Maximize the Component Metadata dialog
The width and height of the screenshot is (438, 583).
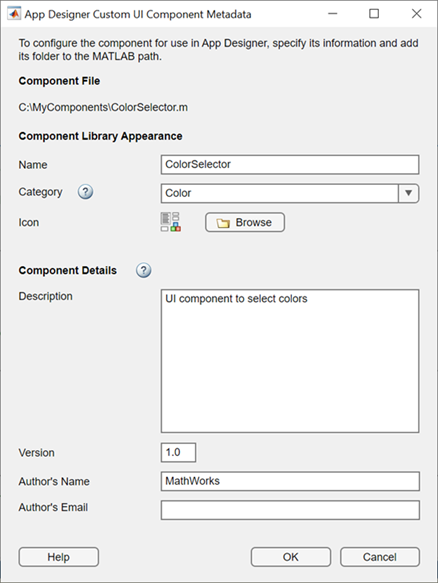point(374,14)
